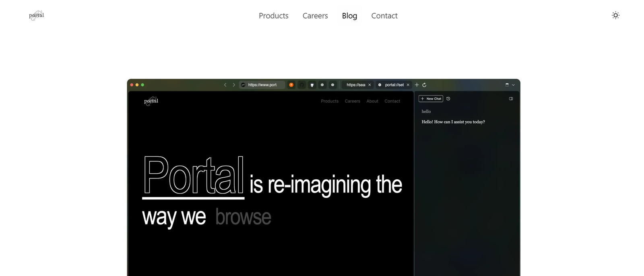Click the https://www.port address tab

[x=262, y=85]
